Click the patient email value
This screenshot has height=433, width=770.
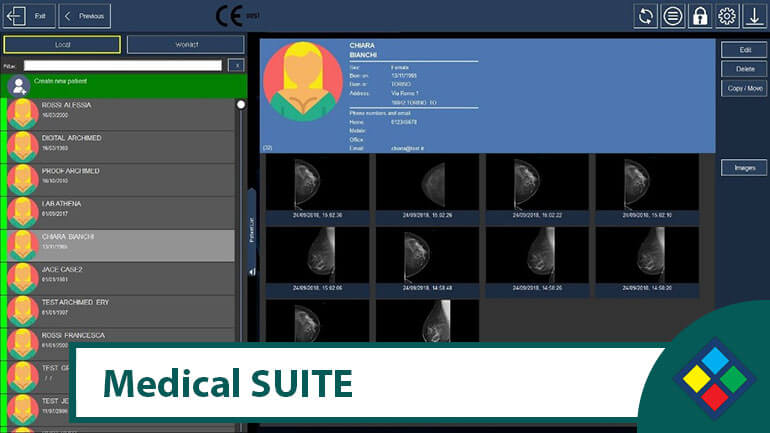(408, 148)
